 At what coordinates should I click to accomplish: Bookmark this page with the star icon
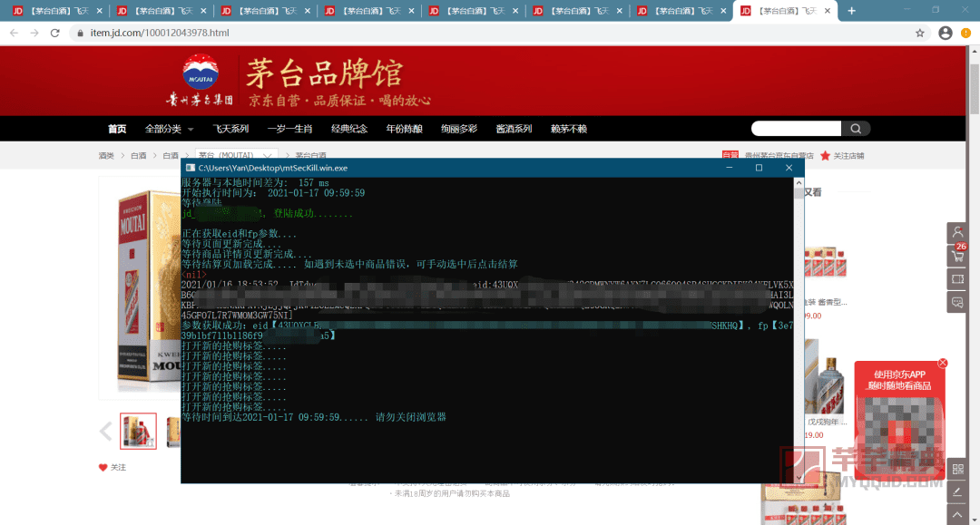pyautogui.click(x=919, y=33)
